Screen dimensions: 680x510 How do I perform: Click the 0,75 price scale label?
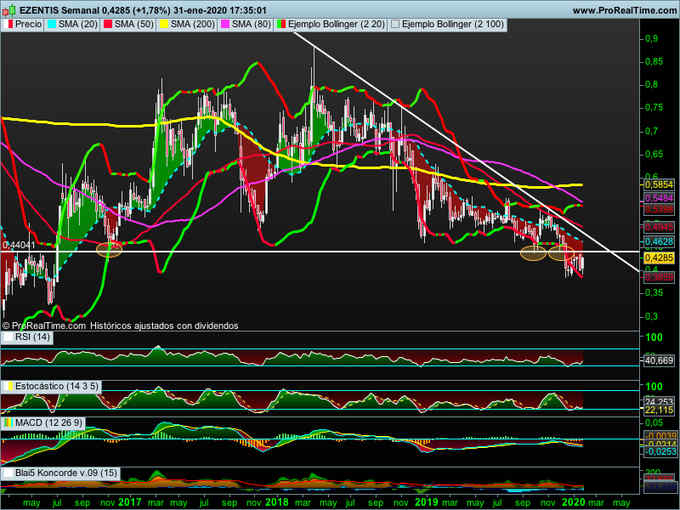click(x=654, y=108)
